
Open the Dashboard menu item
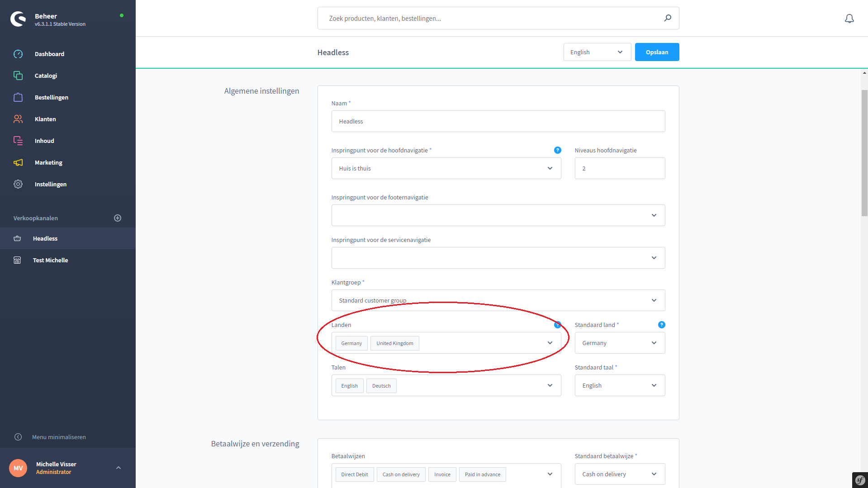tap(49, 54)
